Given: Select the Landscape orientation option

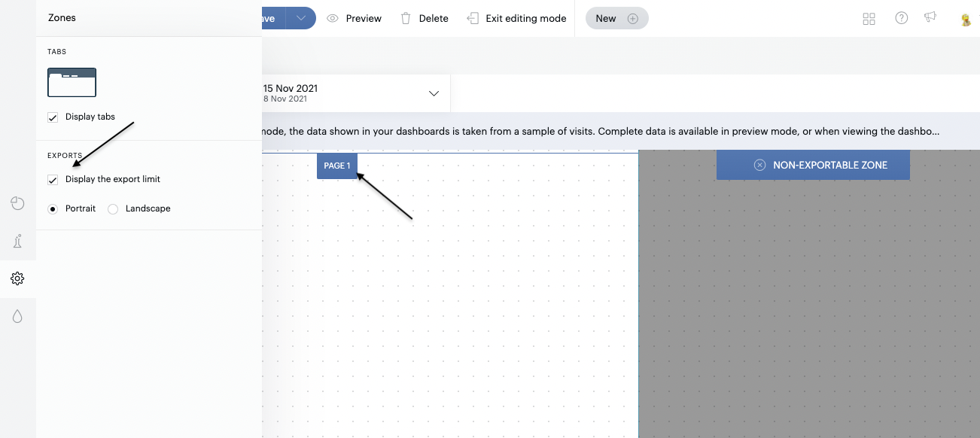Looking at the screenshot, I should (113, 209).
